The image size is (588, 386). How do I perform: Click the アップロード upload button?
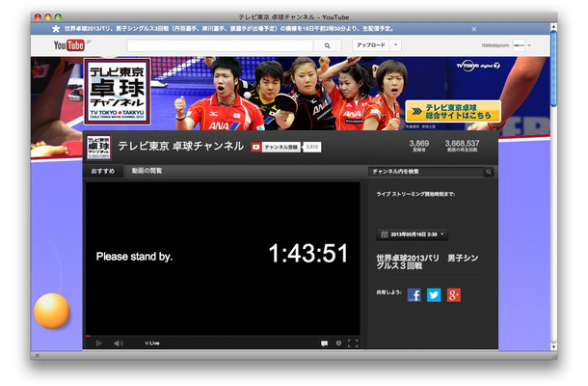370,45
